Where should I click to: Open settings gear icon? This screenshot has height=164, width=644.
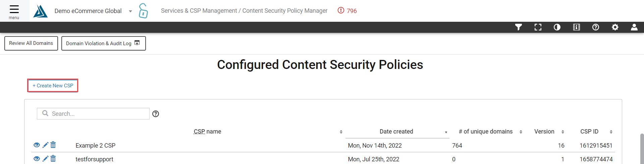point(615,27)
